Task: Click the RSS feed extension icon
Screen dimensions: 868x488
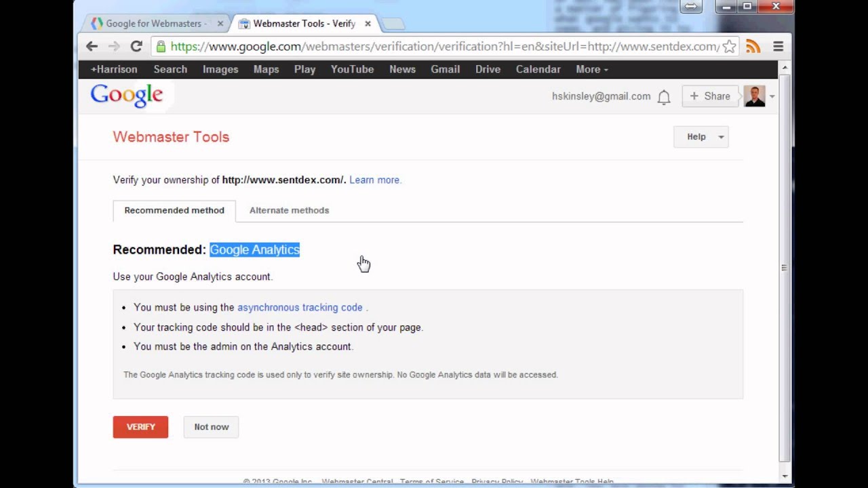Action: pyautogui.click(x=753, y=46)
